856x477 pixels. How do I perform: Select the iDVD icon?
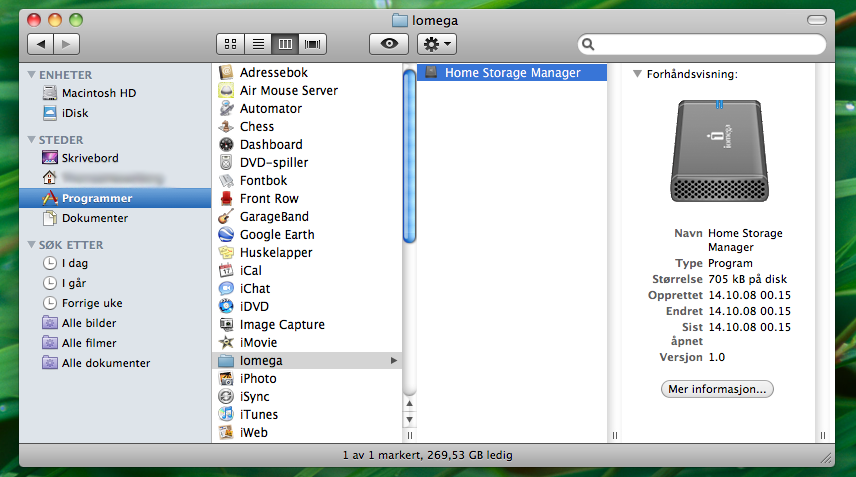point(226,306)
